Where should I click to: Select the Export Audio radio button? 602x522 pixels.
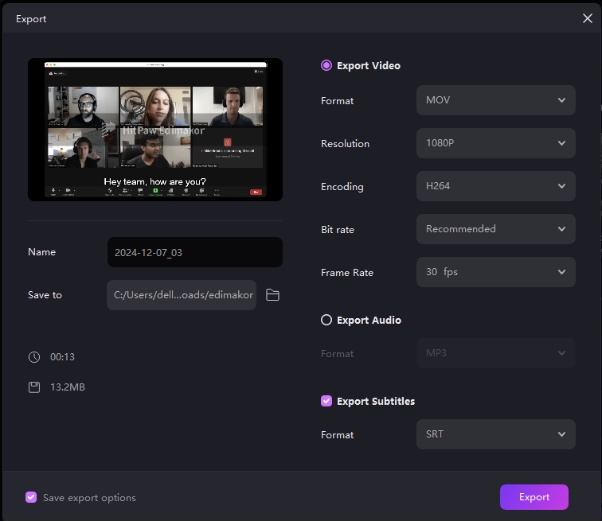[x=326, y=321]
